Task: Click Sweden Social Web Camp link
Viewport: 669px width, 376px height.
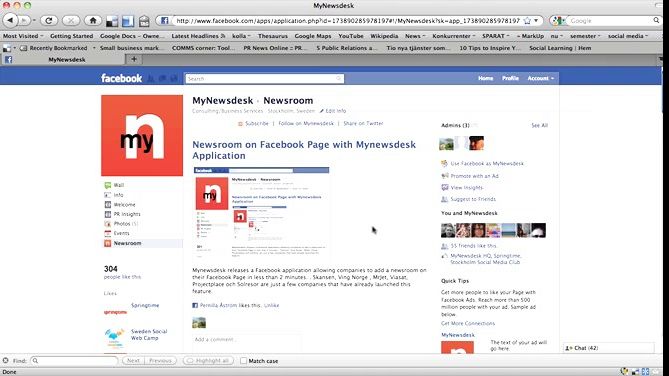Action: click(x=149, y=335)
